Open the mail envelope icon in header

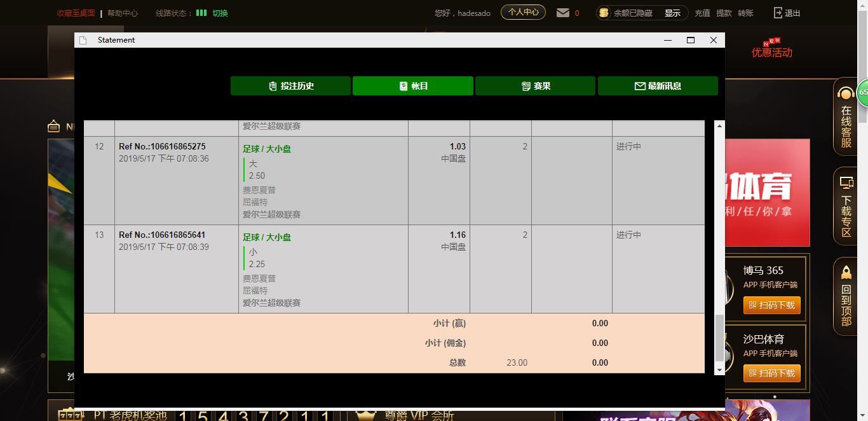[563, 13]
